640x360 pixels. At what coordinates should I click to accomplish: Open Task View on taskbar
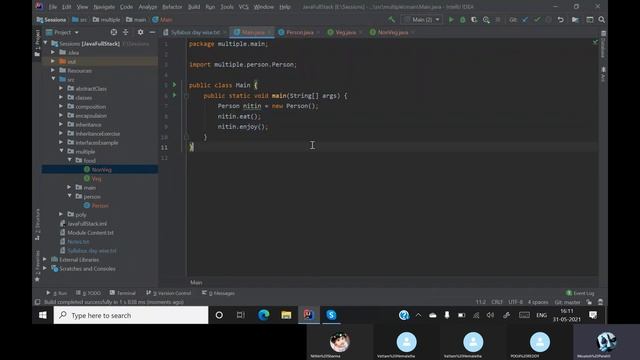pos(241,315)
